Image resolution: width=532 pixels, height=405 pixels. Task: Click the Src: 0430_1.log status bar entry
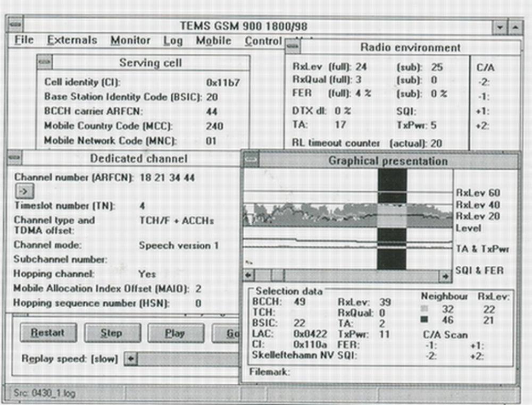coord(45,393)
